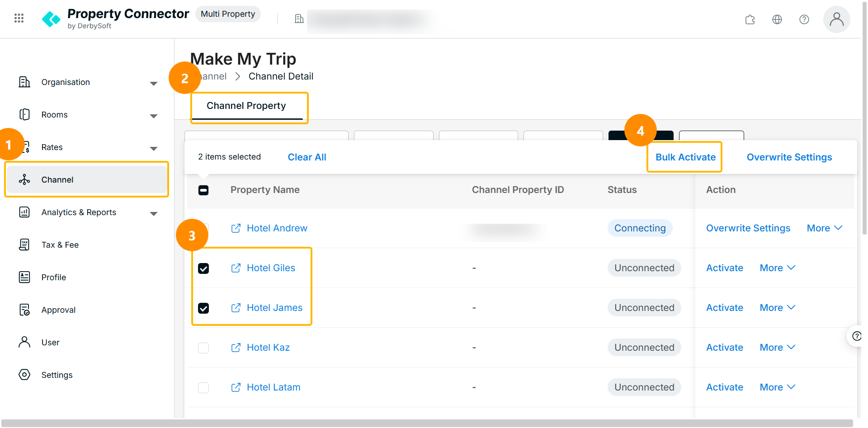Select the Channel Property tab
The width and height of the screenshot is (868, 428).
246,106
